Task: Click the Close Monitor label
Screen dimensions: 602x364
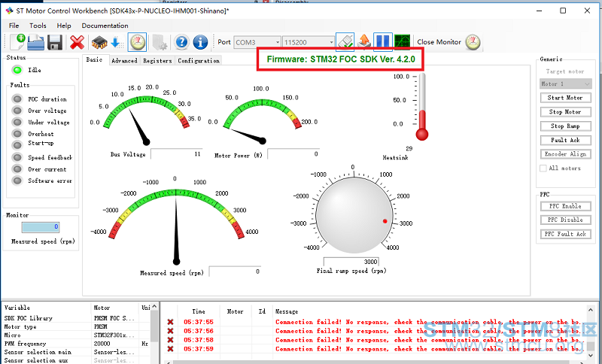Action: point(439,42)
